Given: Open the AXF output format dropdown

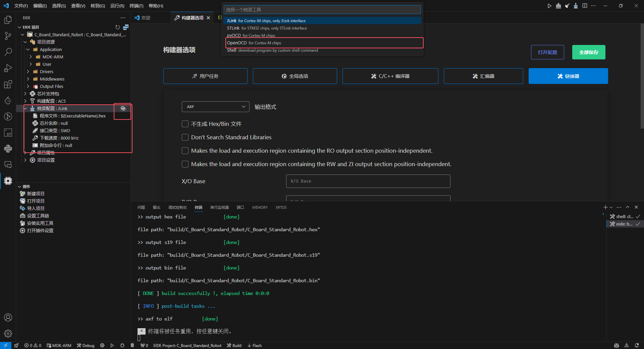Looking at the screenshot, I should tap(216, 107).
